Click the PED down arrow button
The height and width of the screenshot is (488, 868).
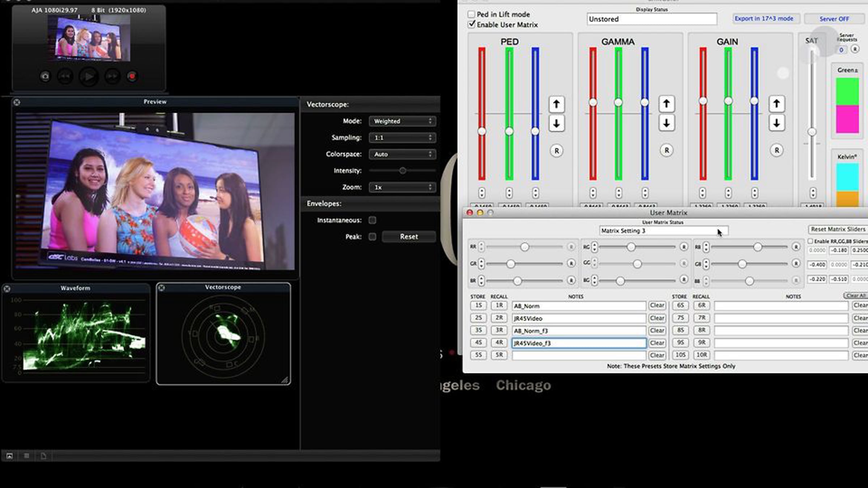tap(557, 123)
